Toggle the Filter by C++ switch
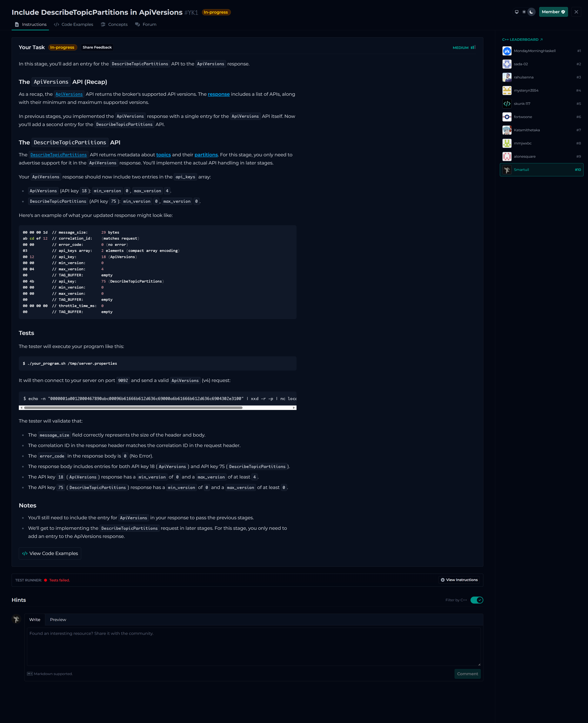The width and height of the screenshot is (588, 723). click(477, 600)
